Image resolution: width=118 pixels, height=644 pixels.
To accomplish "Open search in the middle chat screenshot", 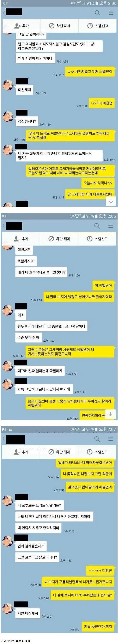I will (97, 226).
